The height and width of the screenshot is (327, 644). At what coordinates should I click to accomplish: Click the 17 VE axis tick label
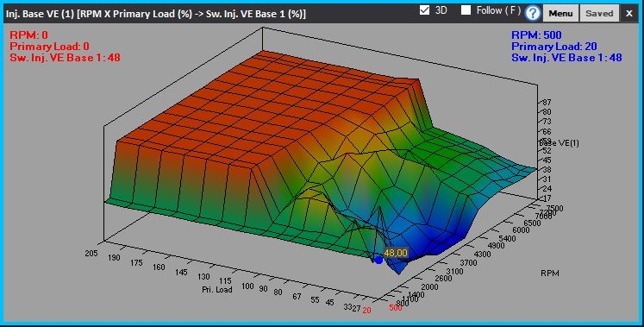click(x=547, y=198)
